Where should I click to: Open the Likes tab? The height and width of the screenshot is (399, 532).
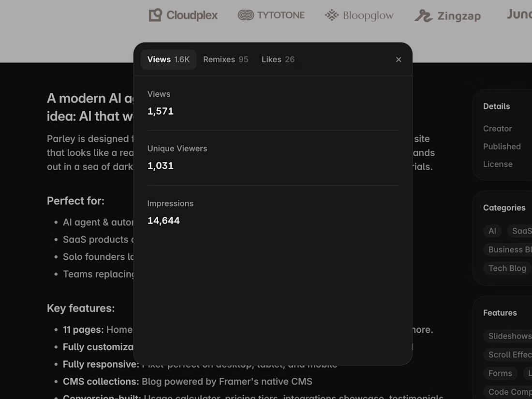pyautogui.click(x=278, y=59)
